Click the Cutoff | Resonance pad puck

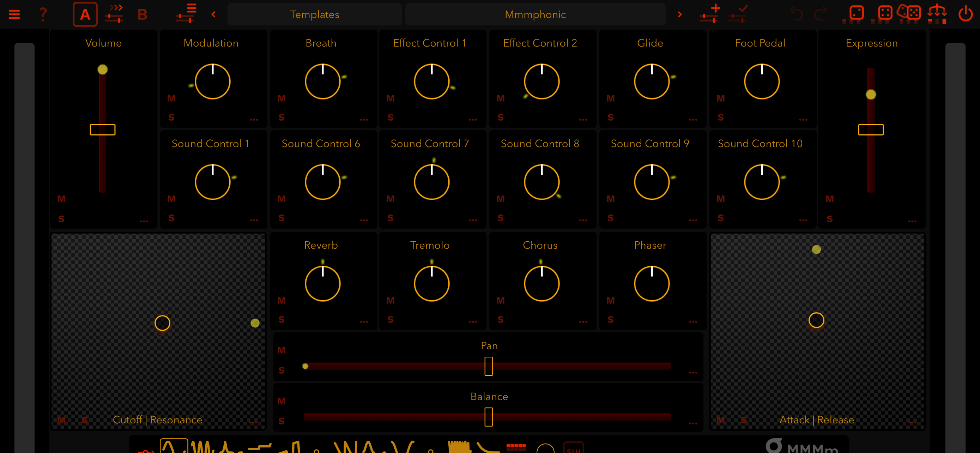pos(162,323)
